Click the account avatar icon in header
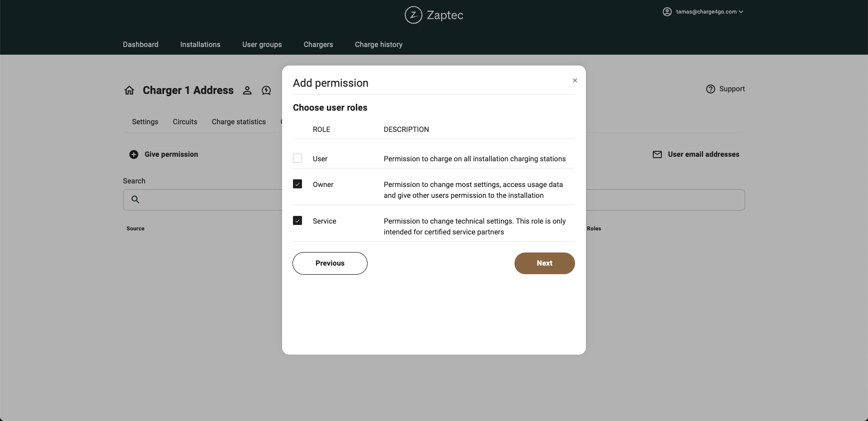This screenshot has width=868, height=421. click(667, 12)
